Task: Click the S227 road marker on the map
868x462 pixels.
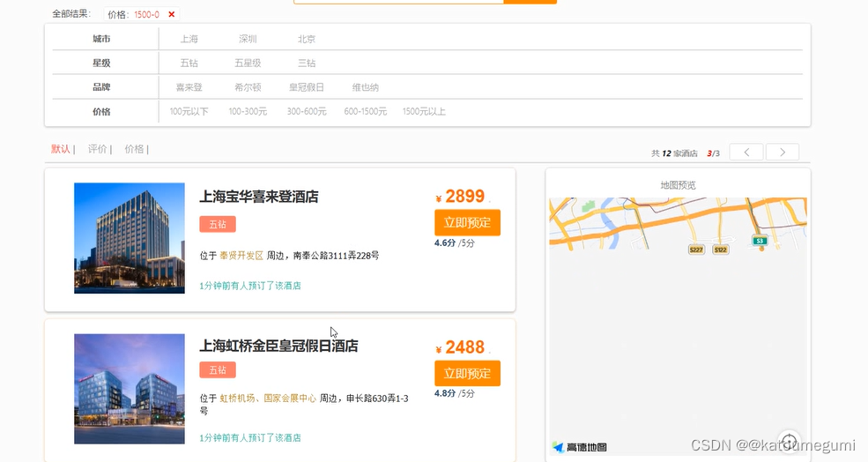Action: (x=696, y=250)
